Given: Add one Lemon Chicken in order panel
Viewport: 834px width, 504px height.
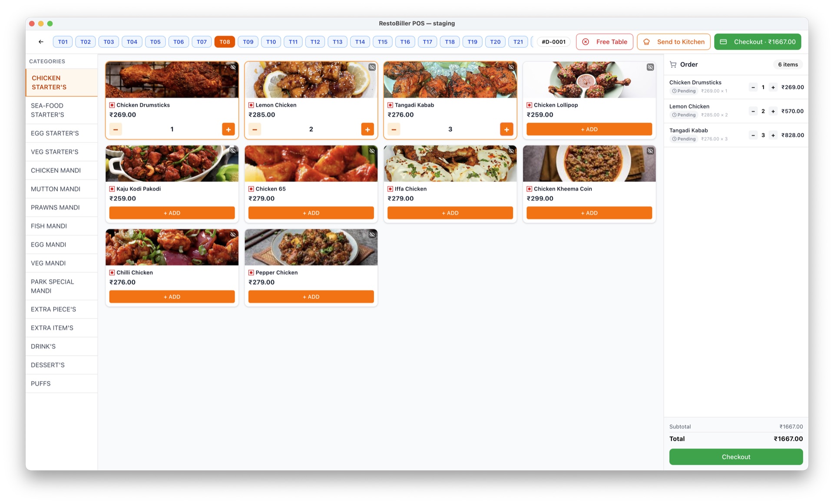Looking at the screenshot, I should point(773,111).
